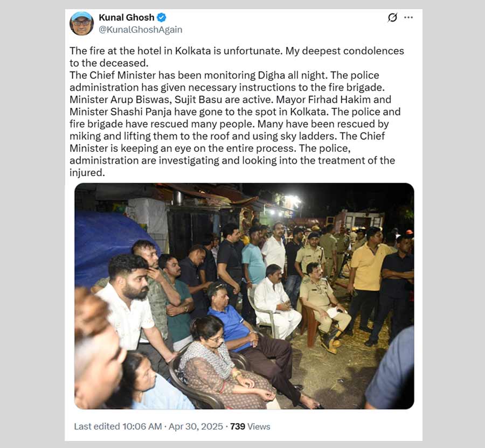The width and height of the screenshot is (485, 448).
Task: Click the bright street light in photo
Action: tap(292, 201)
